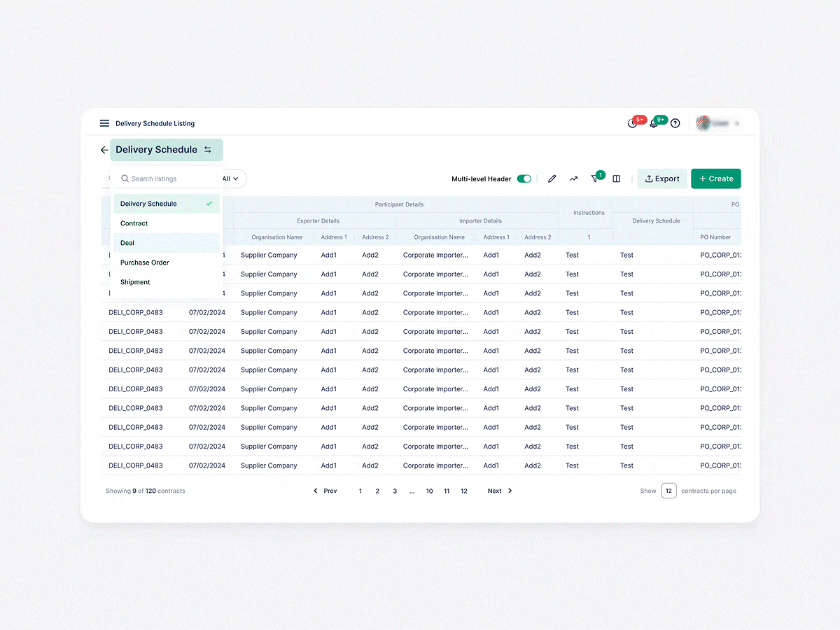Click the Importer Details header
The height and width of the screenshot is (630, 840).
point(480,220)
